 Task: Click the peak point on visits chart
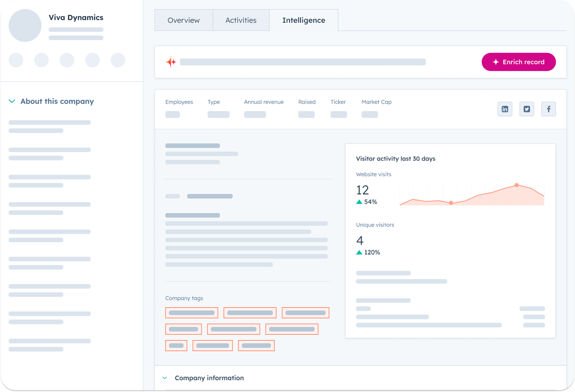pos(517,185)
